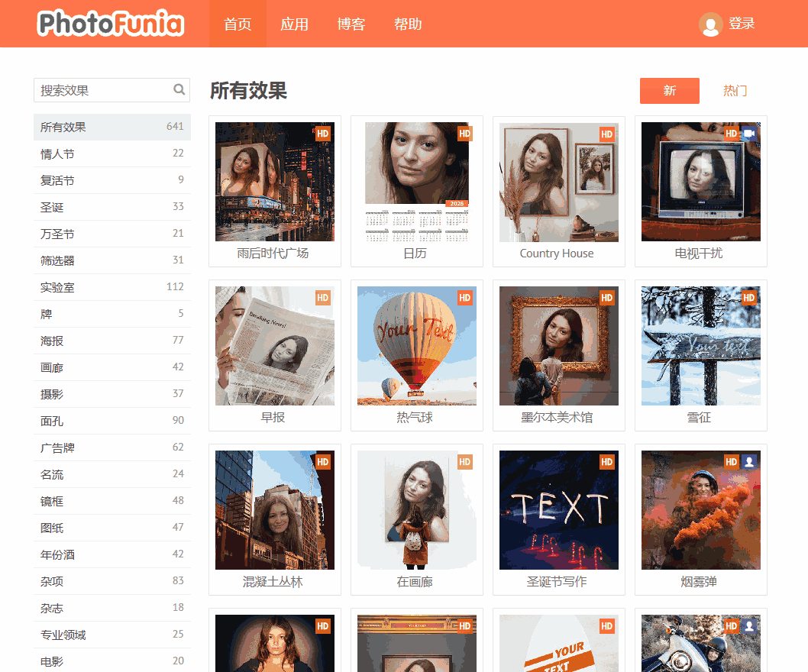Click HD badge on 圣诞节写作 card
The image size is (808, 672).
(x=606, y=462)
